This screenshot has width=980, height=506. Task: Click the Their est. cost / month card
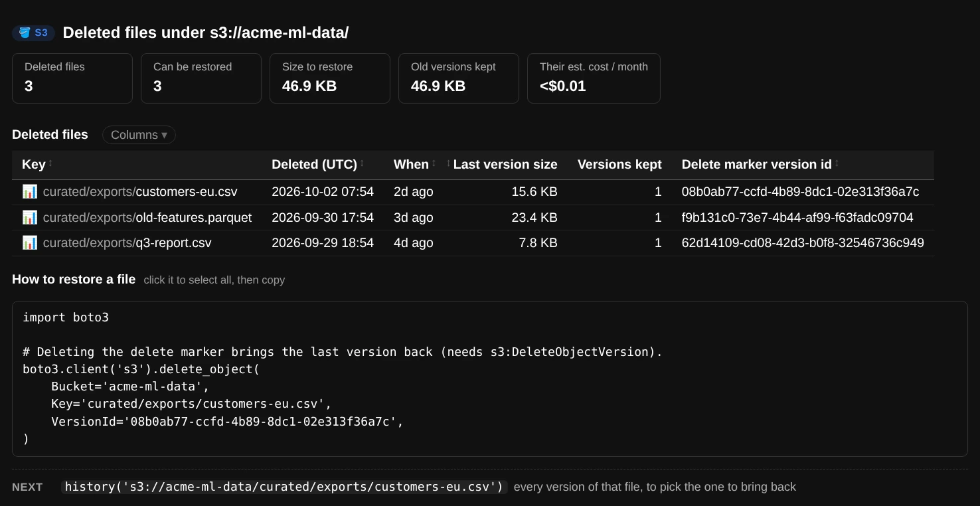[x=594, y=78]
